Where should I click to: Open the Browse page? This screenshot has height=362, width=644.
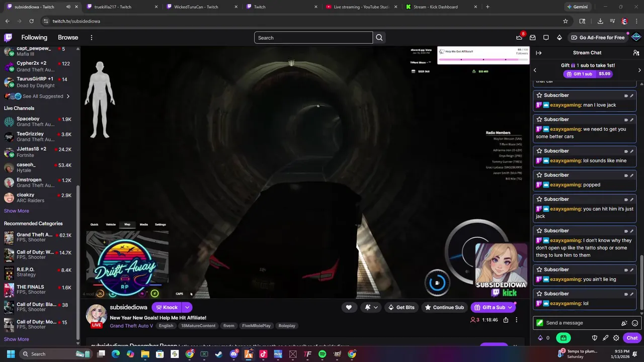68,38
